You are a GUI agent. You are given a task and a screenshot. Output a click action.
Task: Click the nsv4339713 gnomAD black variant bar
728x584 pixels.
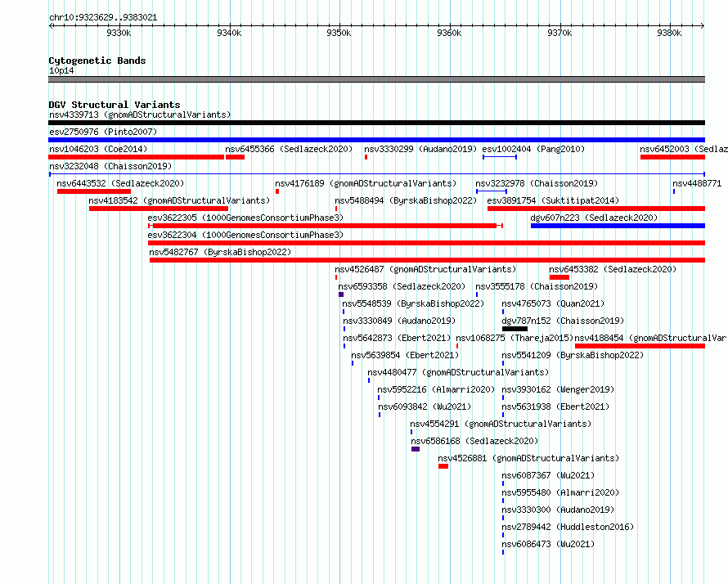376,123
